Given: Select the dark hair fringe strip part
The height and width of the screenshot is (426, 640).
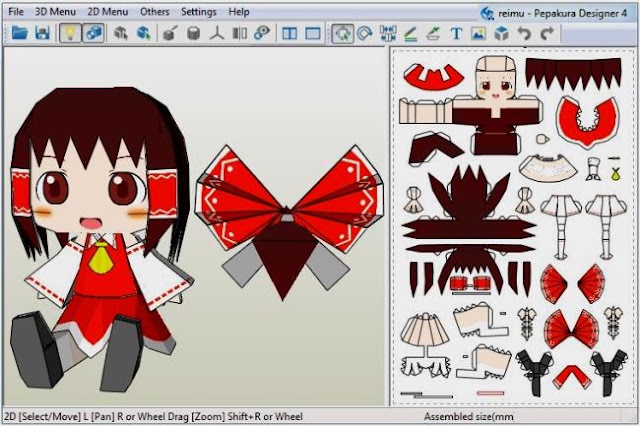Looking at the screenshot, I should pos(573,73).
